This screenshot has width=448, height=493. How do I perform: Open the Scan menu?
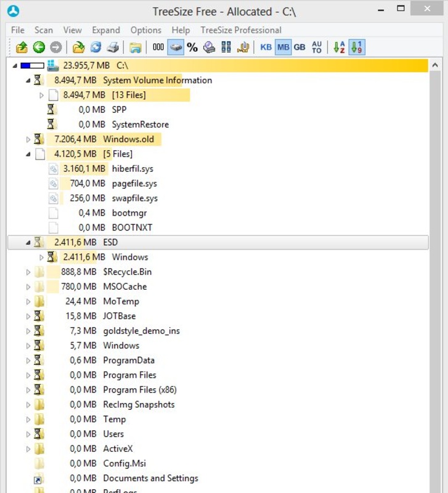(43, 30)
